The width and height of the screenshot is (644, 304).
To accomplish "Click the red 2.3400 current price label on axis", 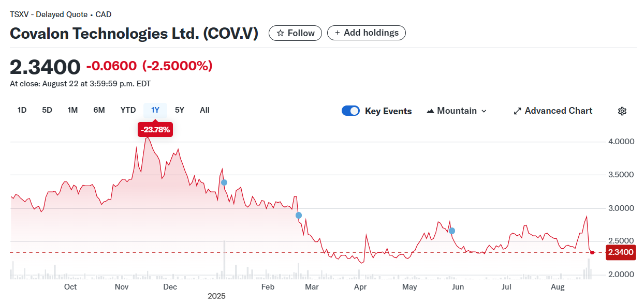I will pyautogui.click(x=621, y=252).
